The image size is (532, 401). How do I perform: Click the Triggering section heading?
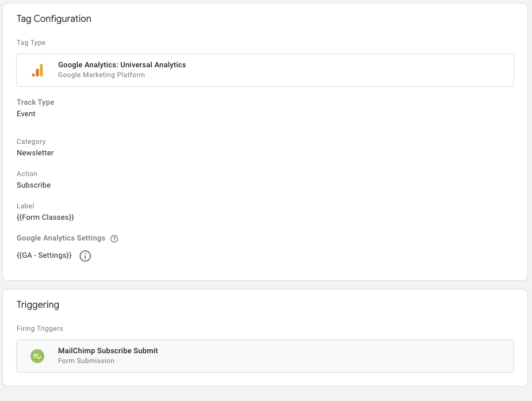tap(38, 304)
